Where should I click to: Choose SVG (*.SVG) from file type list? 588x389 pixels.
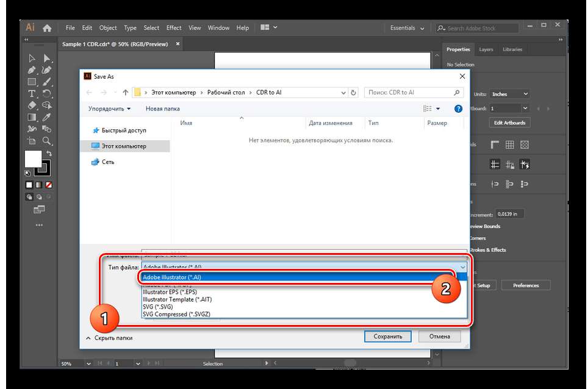point(157,307)
